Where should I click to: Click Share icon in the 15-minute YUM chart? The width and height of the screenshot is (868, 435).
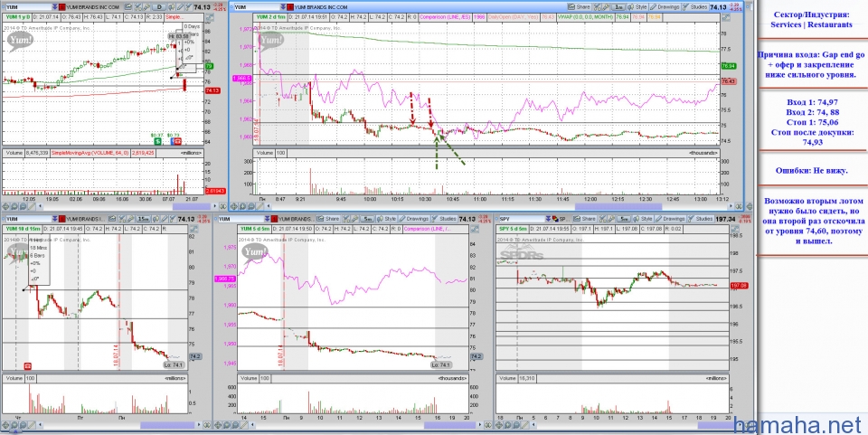pos(112,219)
